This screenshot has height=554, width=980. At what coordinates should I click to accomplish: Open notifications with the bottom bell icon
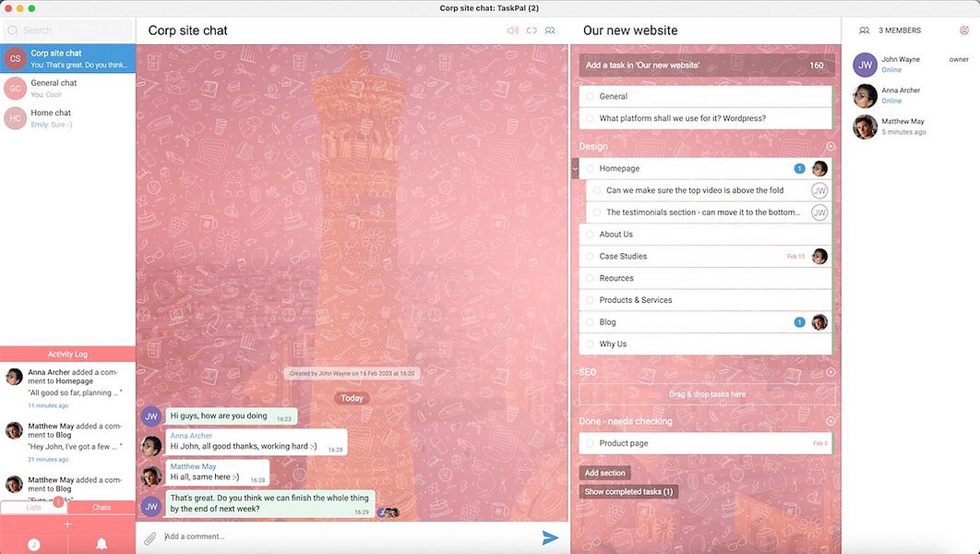coord(101,544)
